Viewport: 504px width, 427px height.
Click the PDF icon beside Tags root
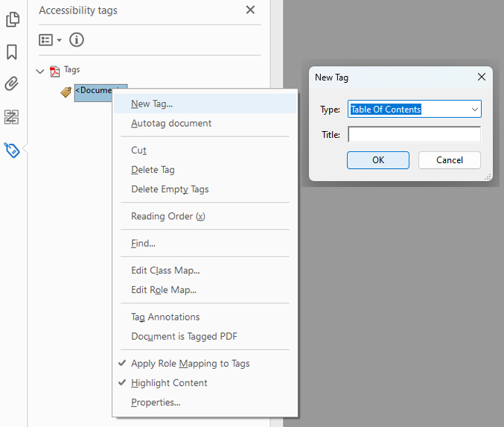(54, 71)
